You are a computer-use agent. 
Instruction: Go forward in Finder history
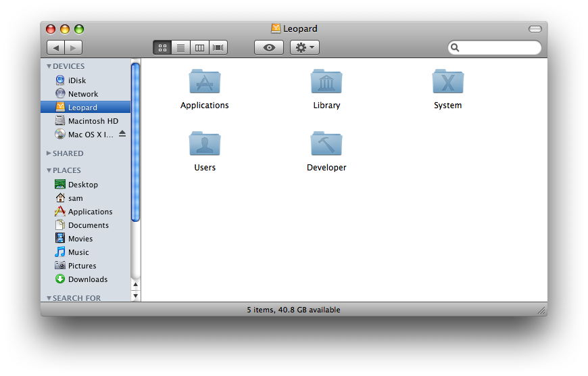[74, 47]
